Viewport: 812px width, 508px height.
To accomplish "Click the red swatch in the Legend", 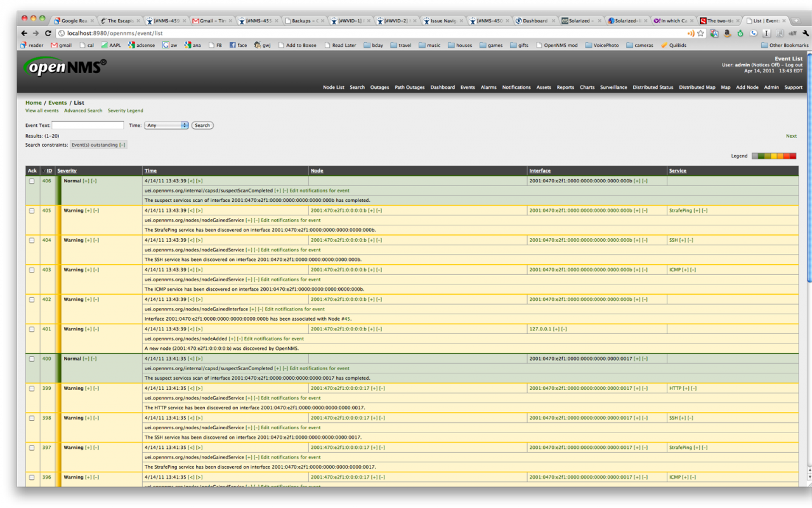I will (793, 156).
